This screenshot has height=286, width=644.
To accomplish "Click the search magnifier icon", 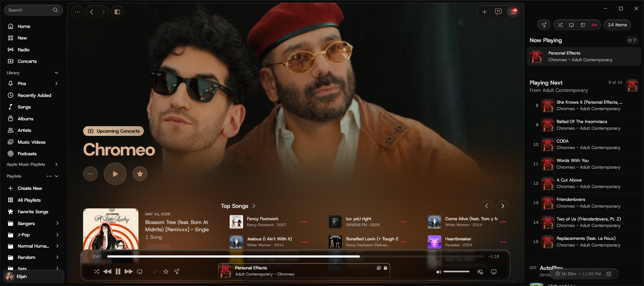I will [55, 10].
